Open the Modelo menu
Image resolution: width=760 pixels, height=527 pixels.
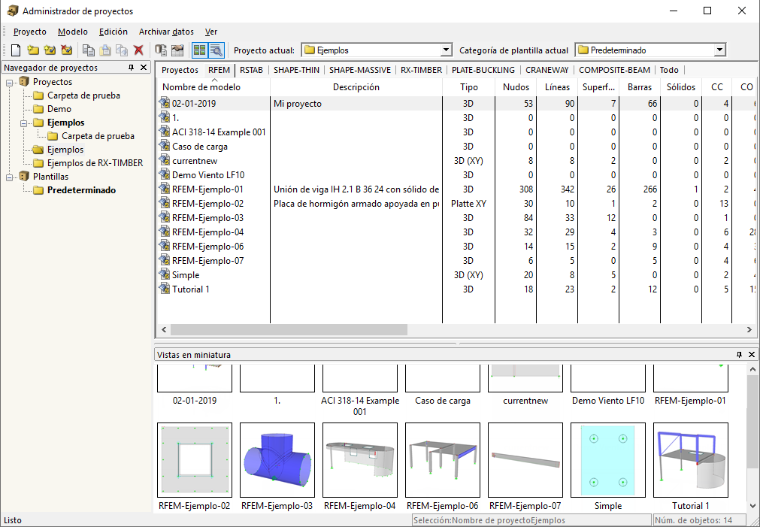(x=73, y=32)
